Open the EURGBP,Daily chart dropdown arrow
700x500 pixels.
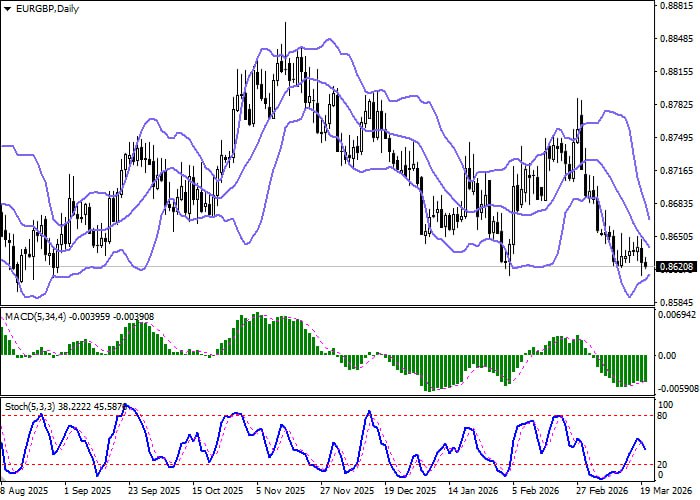click(x=8, y=9)
